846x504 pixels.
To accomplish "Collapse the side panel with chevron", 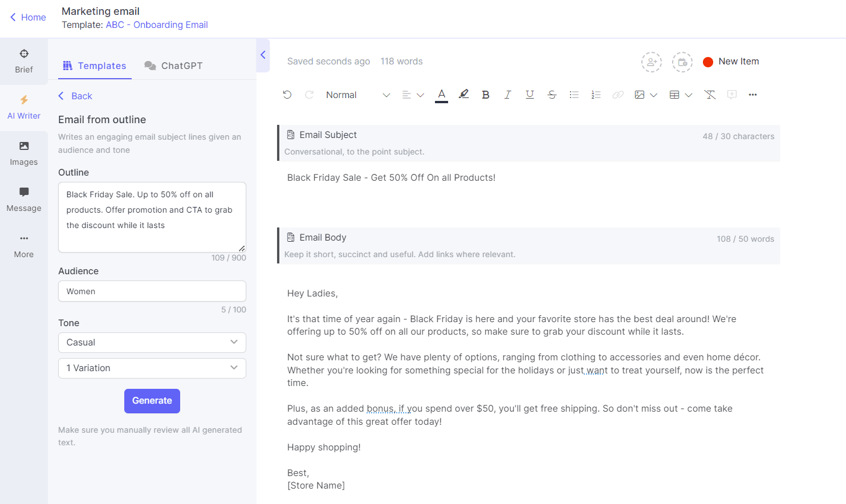I will (263, 55).
